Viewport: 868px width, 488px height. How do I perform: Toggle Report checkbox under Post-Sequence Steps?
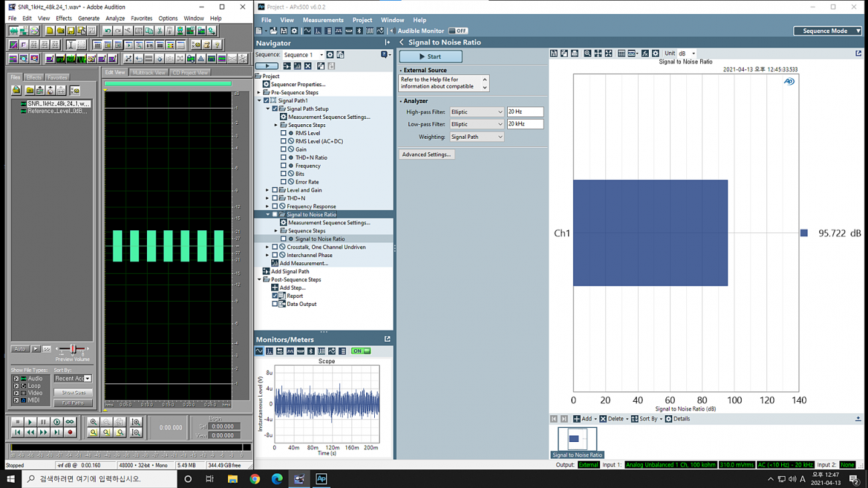(x=275, y=296)
